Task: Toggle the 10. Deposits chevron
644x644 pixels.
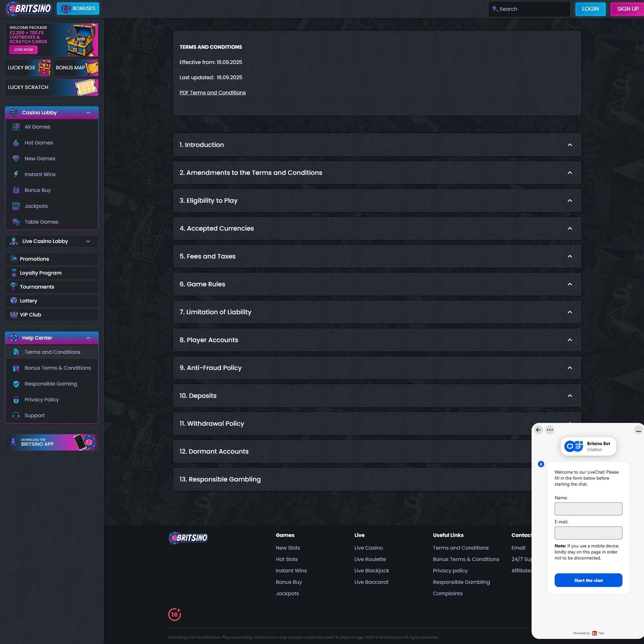Action: tap(570, 396)
